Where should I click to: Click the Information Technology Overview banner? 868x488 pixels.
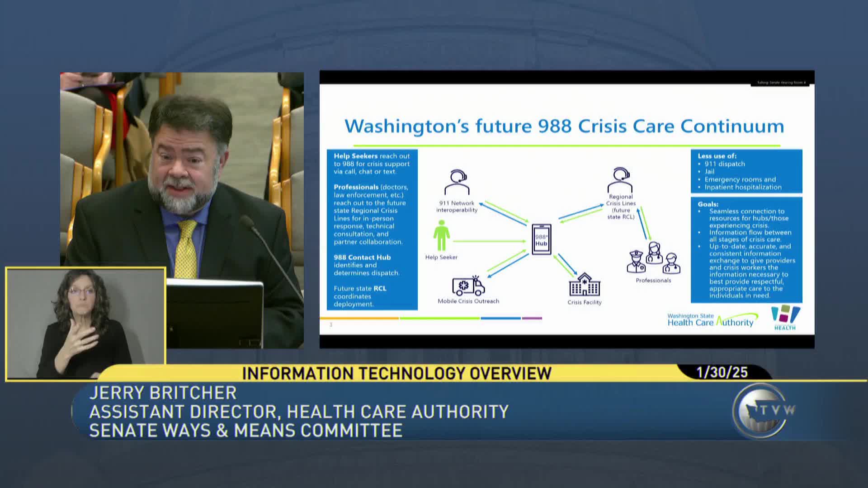[x=396, y=374]
